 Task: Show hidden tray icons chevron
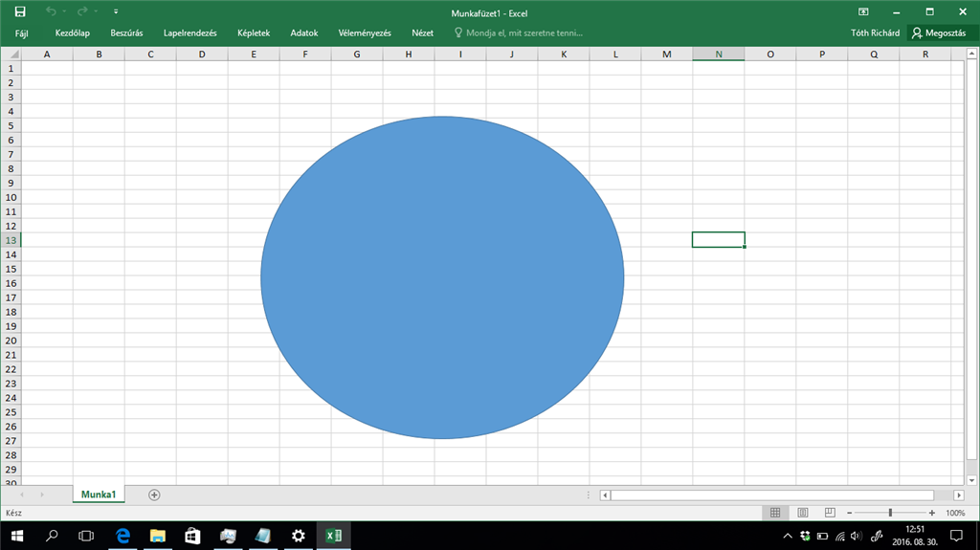[788, 536]
